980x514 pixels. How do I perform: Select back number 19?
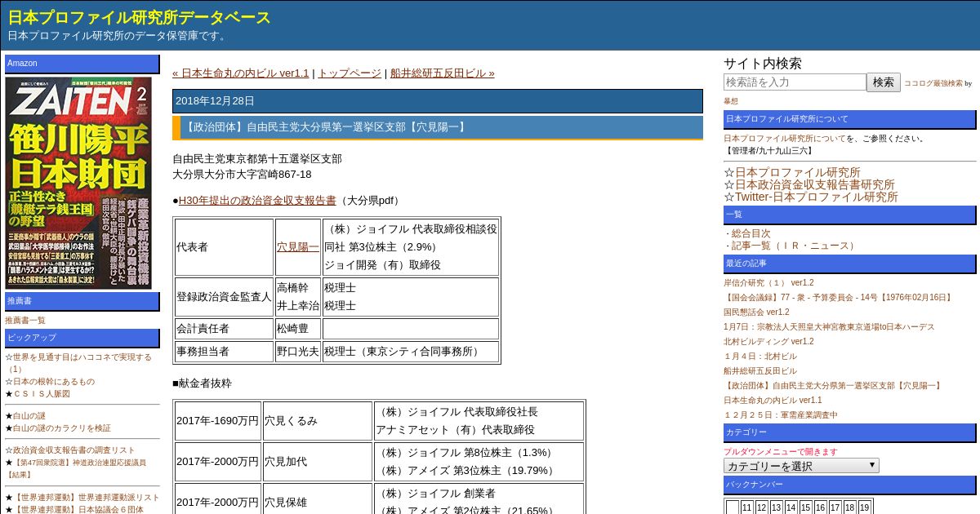864,507
